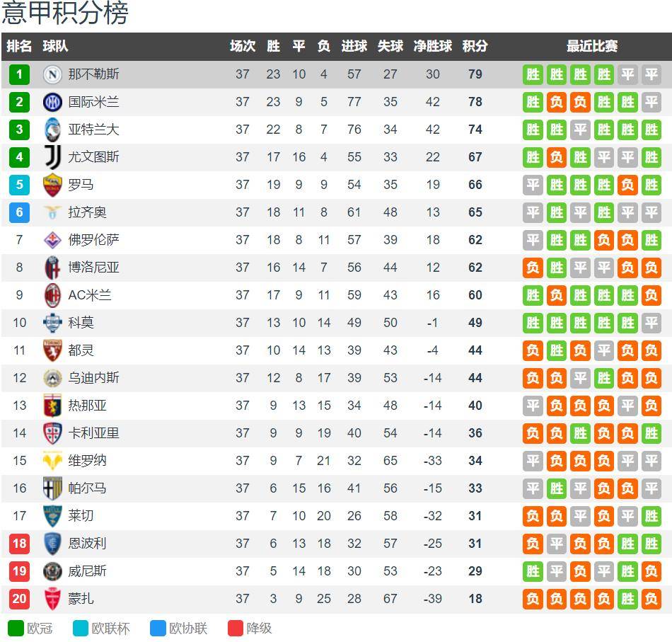Click the Napoli club crest icon
Viewport: 672px width, 642px height.
pos(53,74)
